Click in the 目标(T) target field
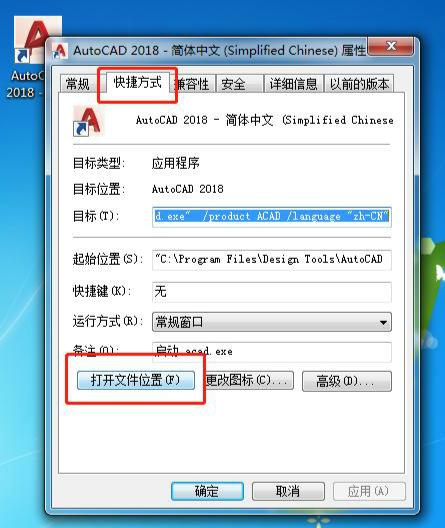Screen dimensions: 445x528 (x=272, y=217)
